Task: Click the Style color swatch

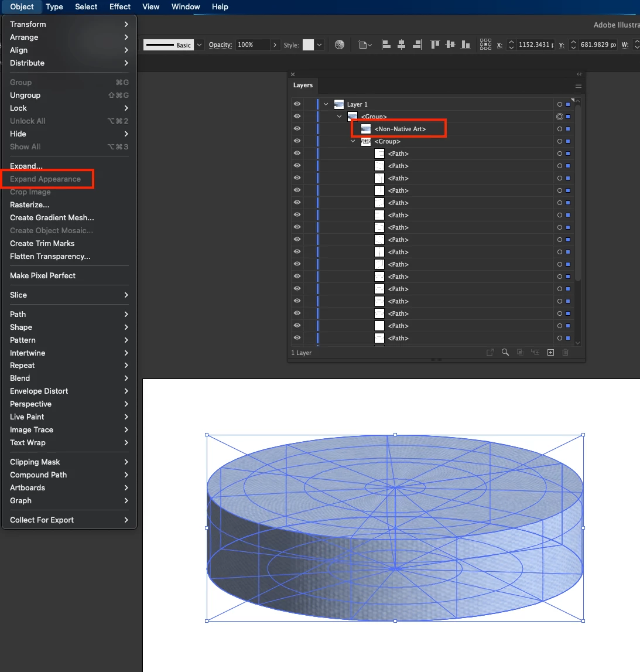Action: [x=308, y=45]
